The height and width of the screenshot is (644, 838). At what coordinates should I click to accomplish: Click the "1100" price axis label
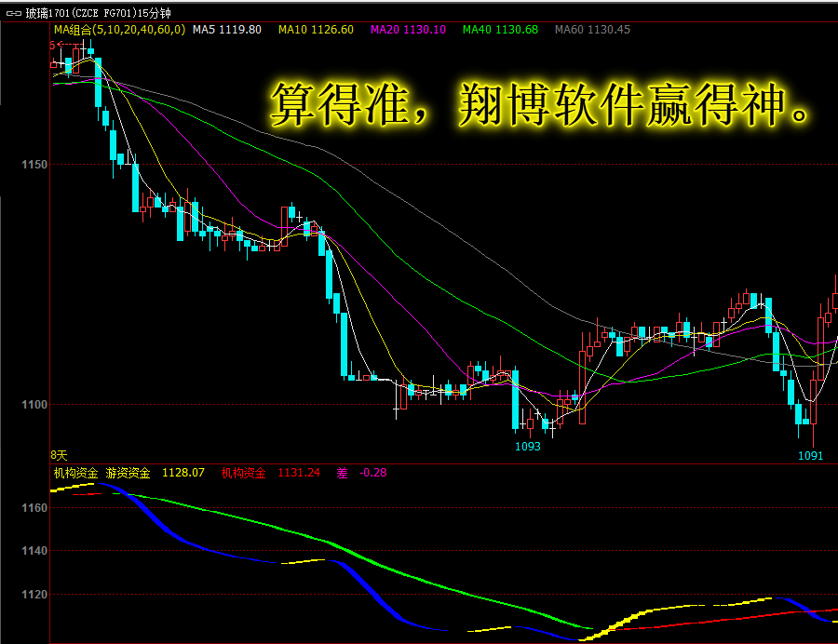click(34, 405)
